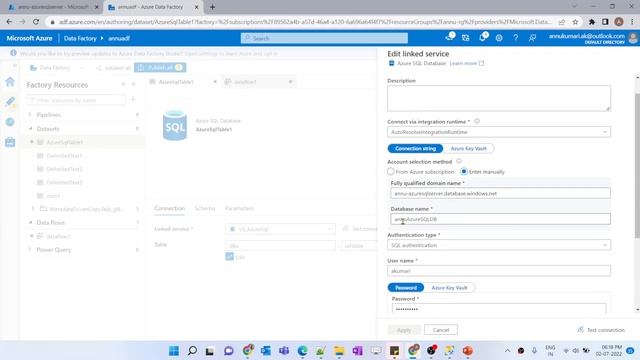
Task: Click the Password field
Action: click(499, 308)
